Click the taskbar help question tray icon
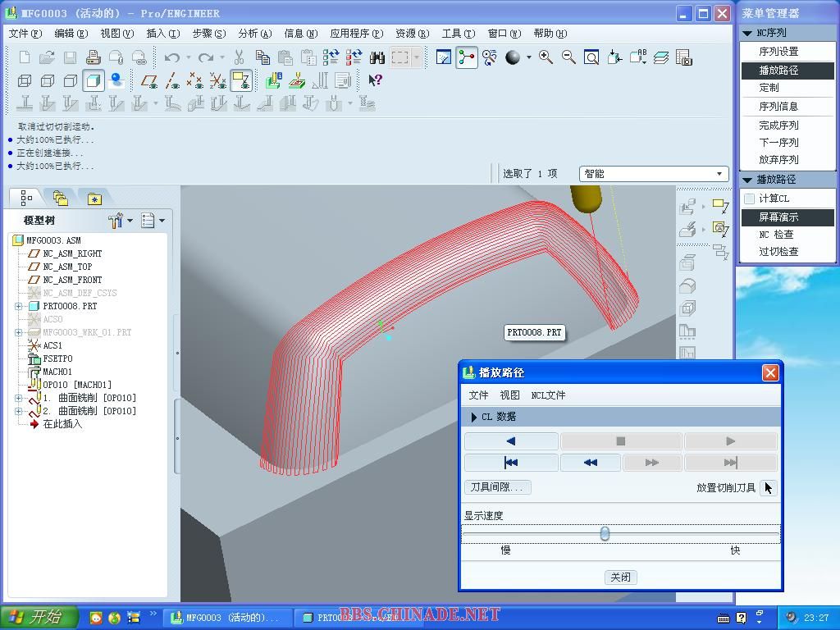Viewport: 840px width, 630px height. tap(741, 618)
